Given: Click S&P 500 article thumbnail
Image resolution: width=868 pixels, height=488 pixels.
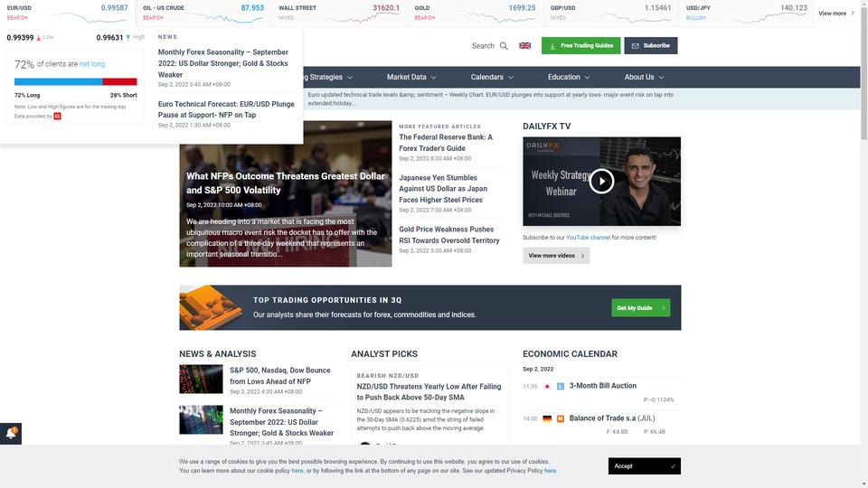Looking at the screenshot, I should 201,379.
